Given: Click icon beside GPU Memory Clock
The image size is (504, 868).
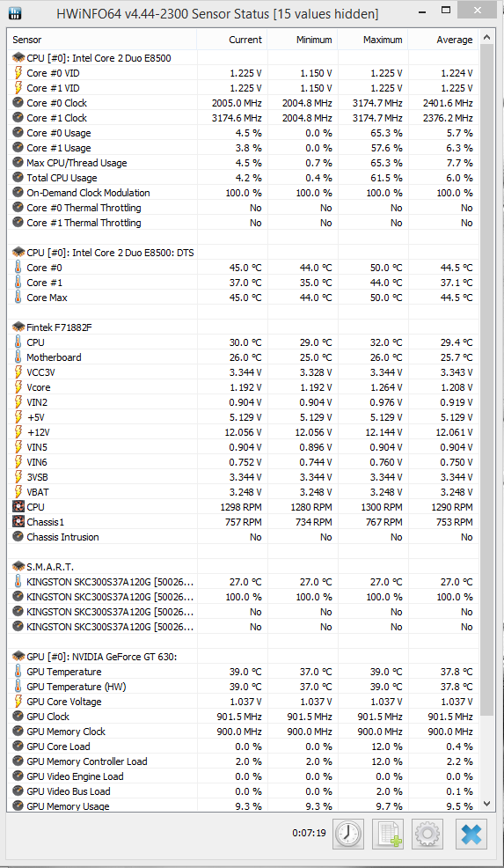Looking at the screenshot, I should pyautogui.click(x=18, y=732).
